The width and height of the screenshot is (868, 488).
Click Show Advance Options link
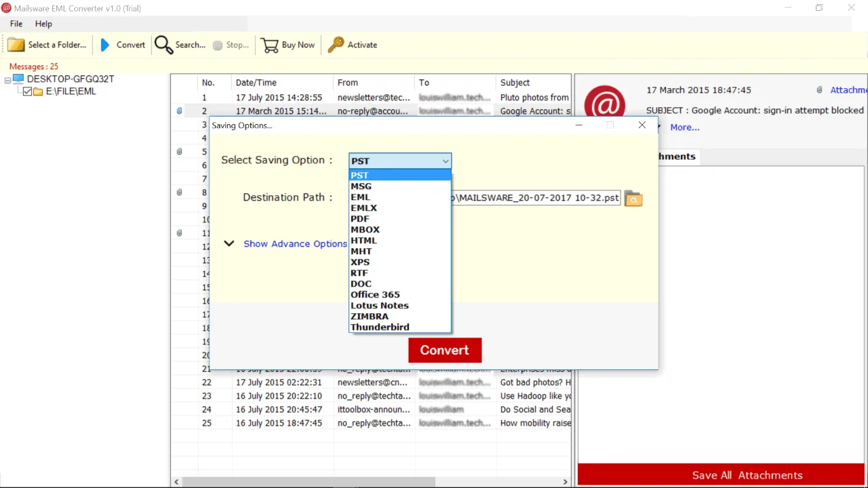296,244
